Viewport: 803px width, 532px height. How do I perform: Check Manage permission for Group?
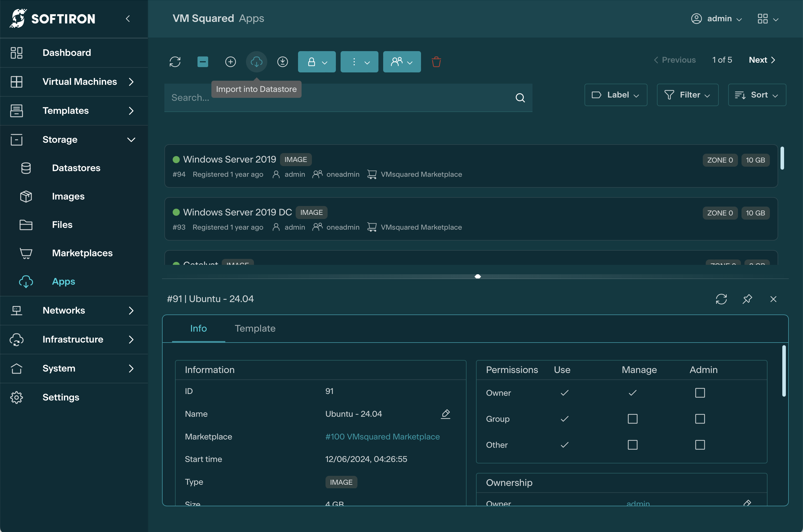[632, 419]
